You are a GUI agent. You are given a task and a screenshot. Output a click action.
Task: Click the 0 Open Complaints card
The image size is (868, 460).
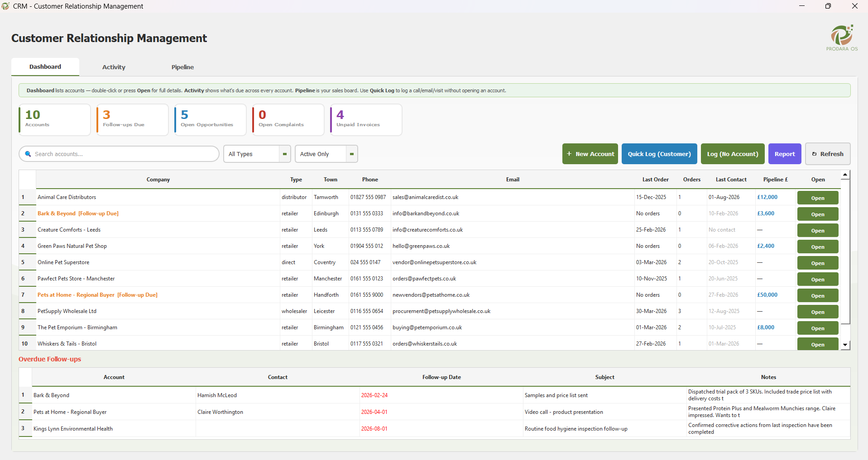[x=288, y=120]
